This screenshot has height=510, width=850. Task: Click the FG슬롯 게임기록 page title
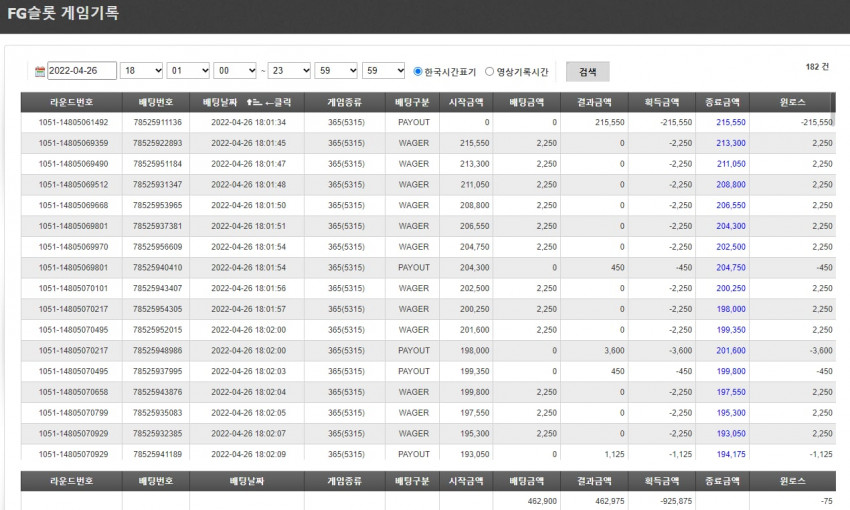63,12
